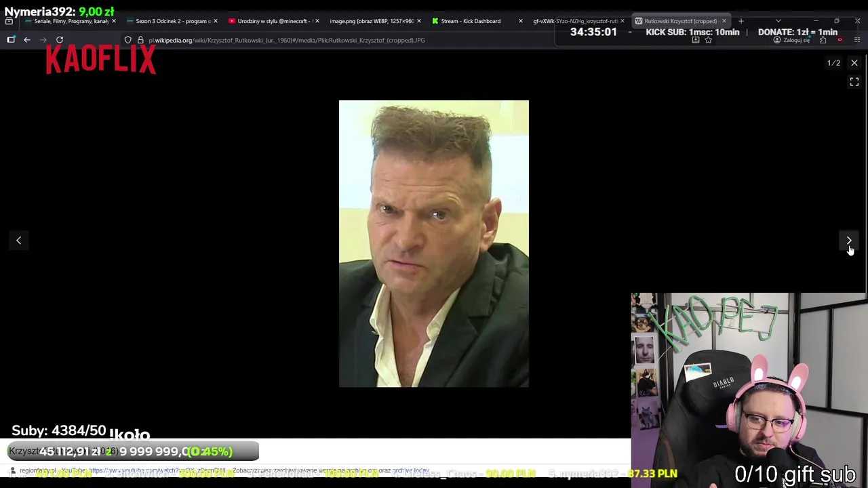The image size is (868, 488).
Task: Click the browser forward arrow
Action: [43, 40]
